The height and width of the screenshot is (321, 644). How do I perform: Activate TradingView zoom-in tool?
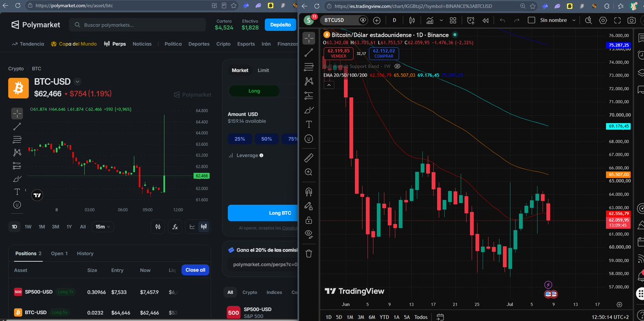tap(309, 172)
